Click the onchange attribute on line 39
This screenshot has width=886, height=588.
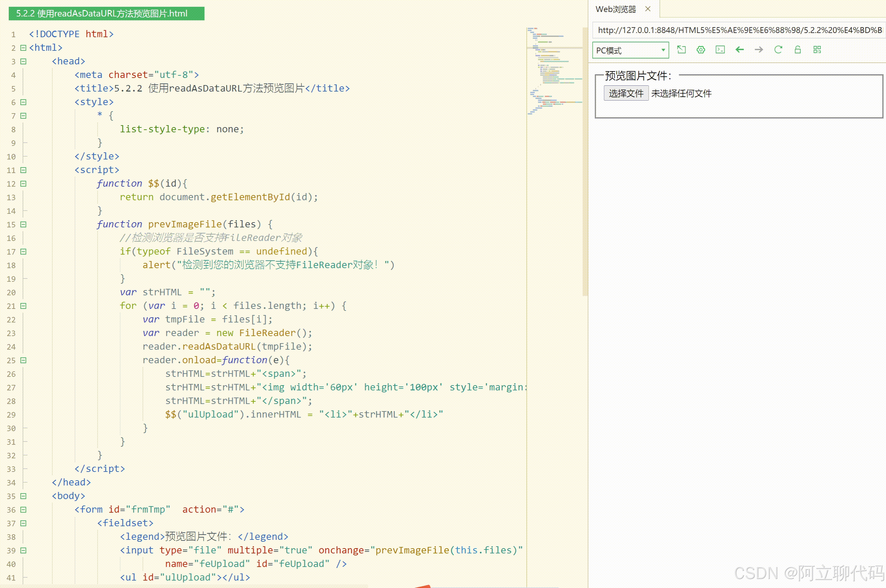421,550
